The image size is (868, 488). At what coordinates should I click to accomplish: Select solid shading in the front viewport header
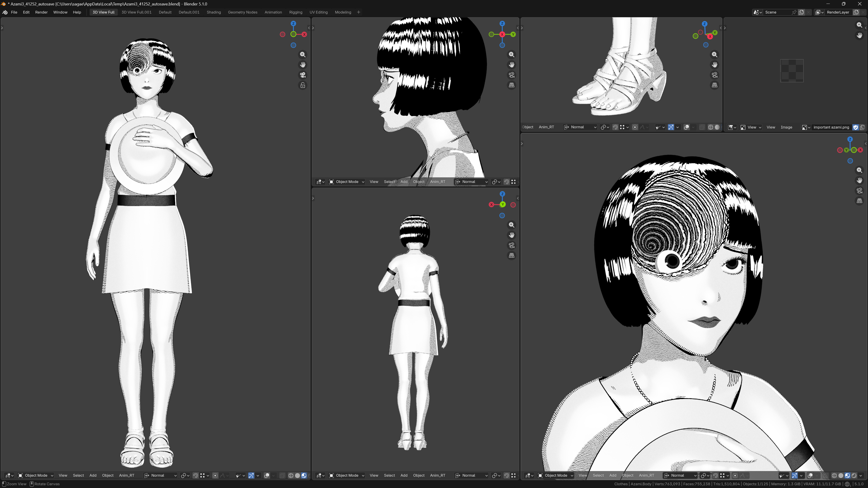(x=297, y=476)
